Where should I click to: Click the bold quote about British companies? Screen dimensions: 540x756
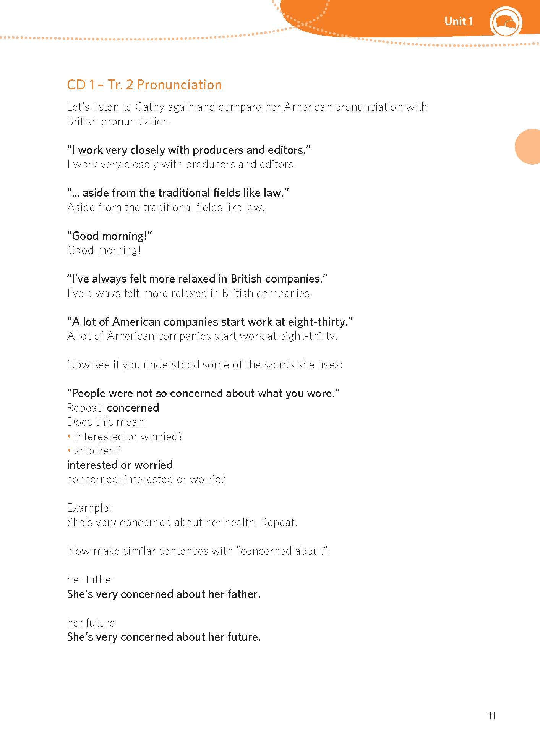coord(197,279)
